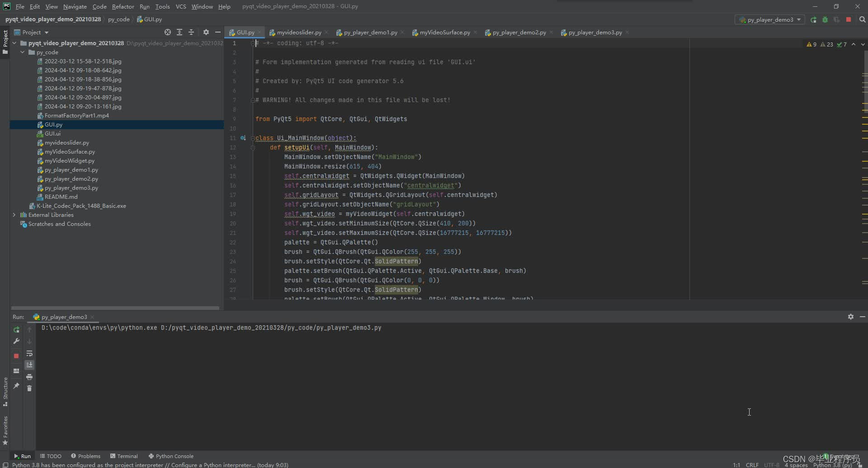Open the Python Console tool window
This screenshot has height=468, width=868.
(171, 456)
